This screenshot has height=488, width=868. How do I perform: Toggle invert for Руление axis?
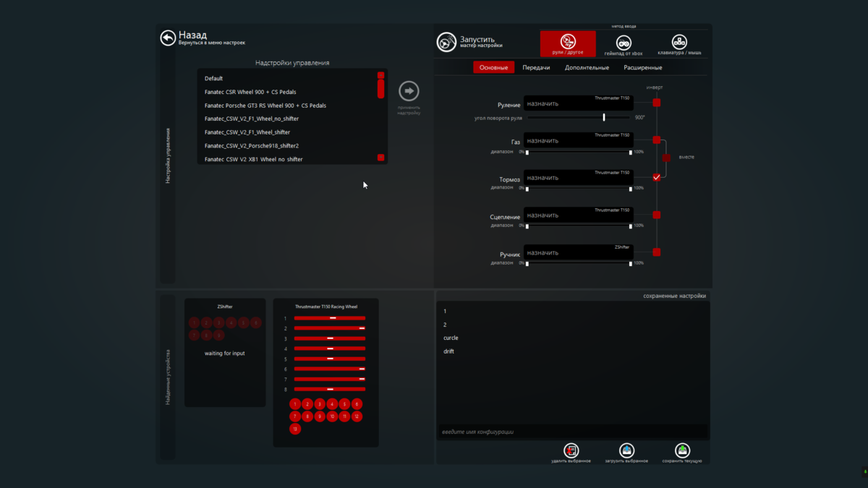pyautogui.click(x=657, y=103)
